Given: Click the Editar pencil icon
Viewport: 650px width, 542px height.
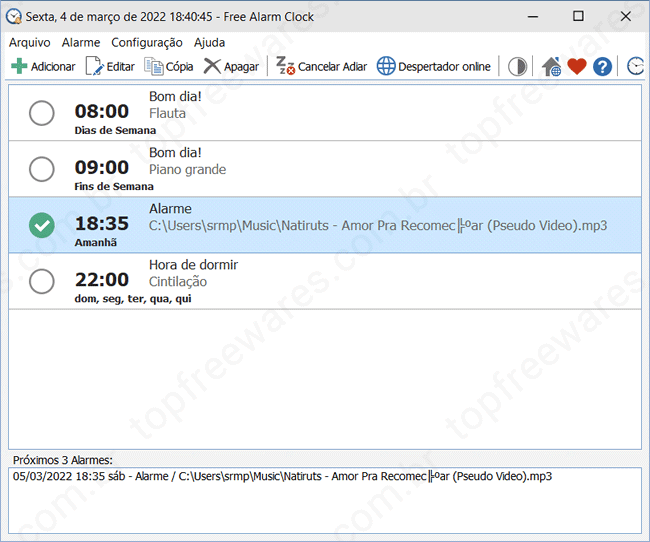Looking at the screenshot, I should pos(94,66).
